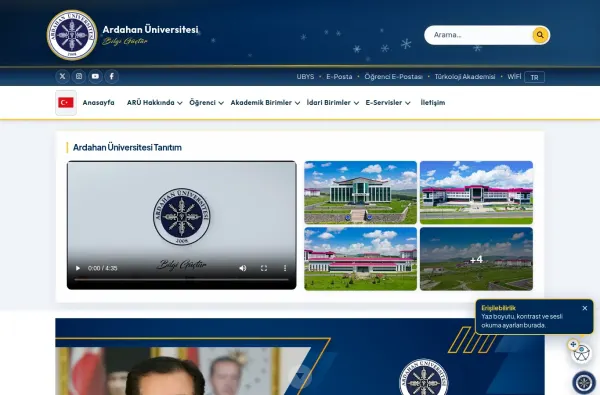Expand the İdari Birimler menu
This screenshot has width=600, height=395.
(x=333, y=103)
